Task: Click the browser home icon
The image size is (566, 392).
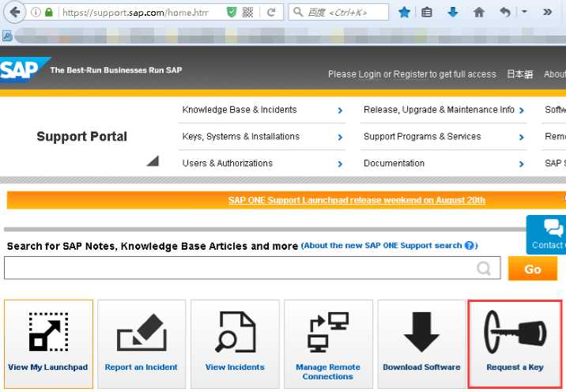Action: 478,13
